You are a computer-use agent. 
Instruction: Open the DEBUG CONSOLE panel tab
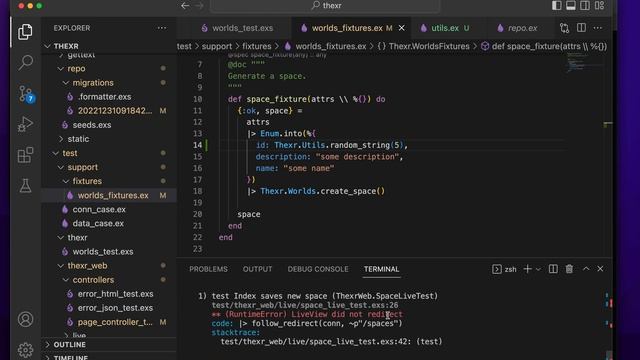point(318,269)
